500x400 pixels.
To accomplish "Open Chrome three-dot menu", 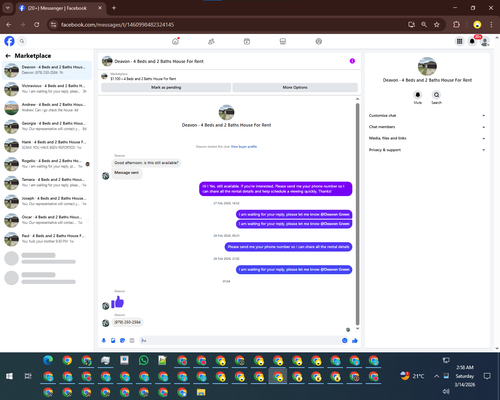I will pos(491,25).
